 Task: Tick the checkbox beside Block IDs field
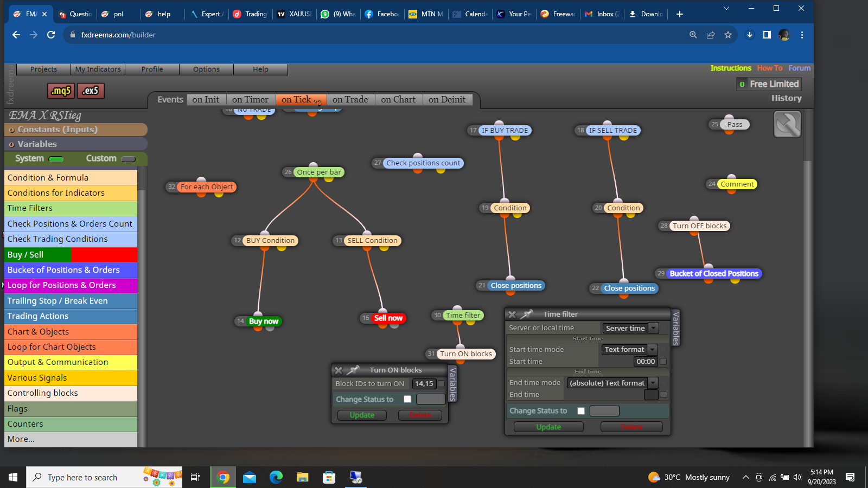441,383
